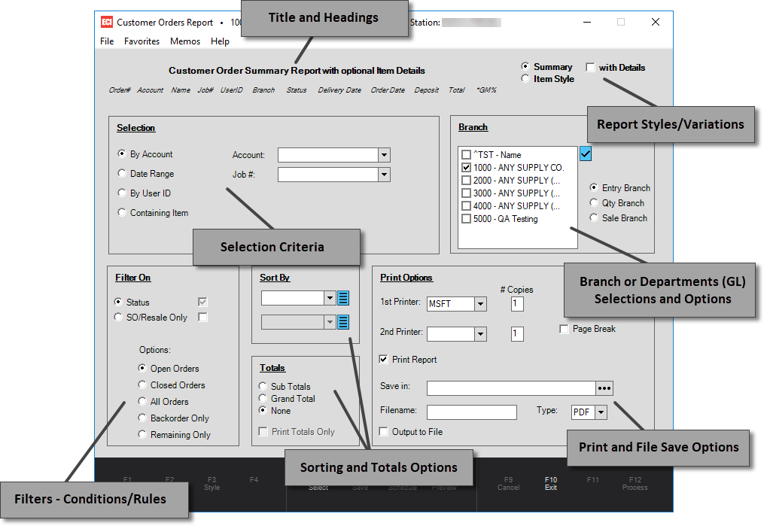Enable the Page Break checkbox
The height and width of the screenshot is (532, 770).
click(564, 329)
